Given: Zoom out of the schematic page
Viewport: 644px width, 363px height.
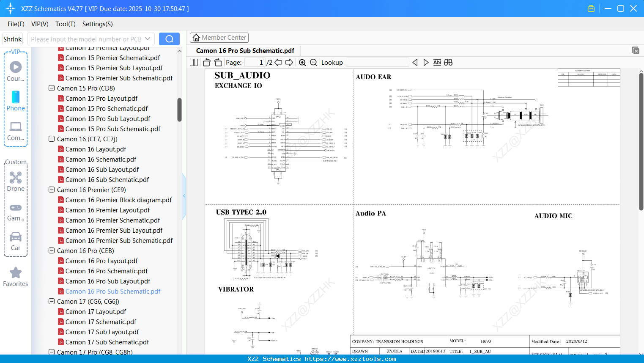Looking at the screenshot, I should (313, 62).
